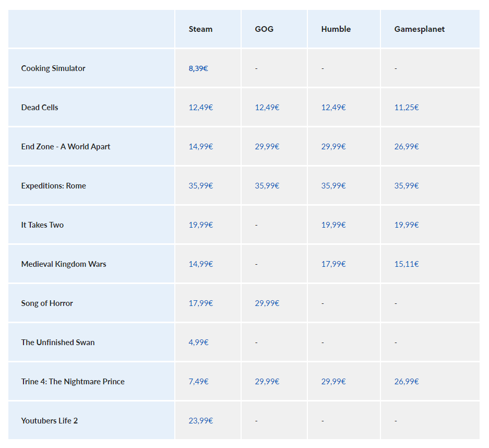
Task: Select Trine 4: The Nightmare Prince title
Action: coord(73,382)
